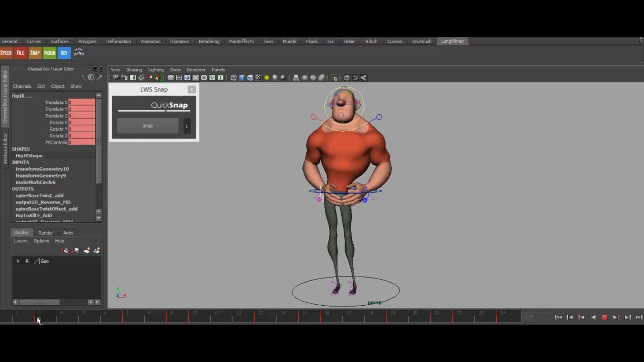The height and width of the screenshot is (362, 644).
Task: Open the Shading viewport menu
Action: pyautogui.click(x=134, y=70)
